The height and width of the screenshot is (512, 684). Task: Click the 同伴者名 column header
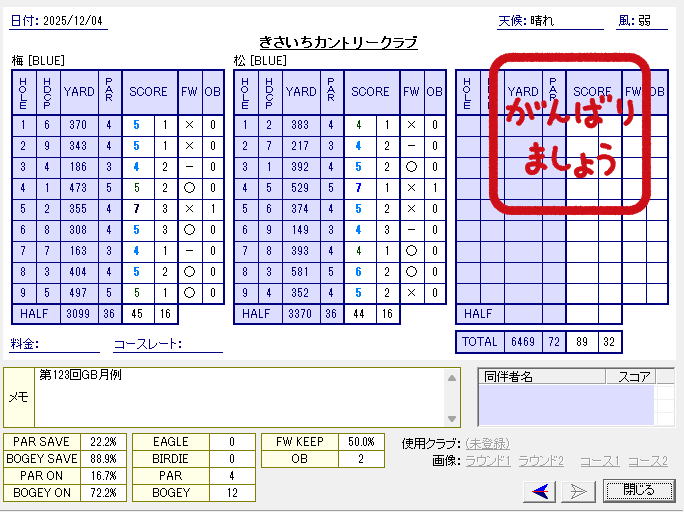coord(508,377)
